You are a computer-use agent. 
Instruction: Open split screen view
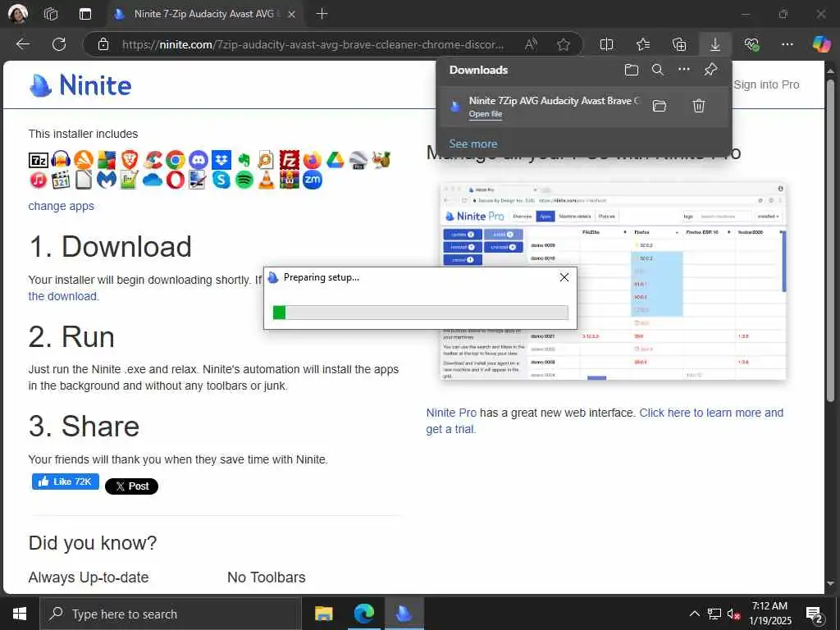[x=606, y=44]
